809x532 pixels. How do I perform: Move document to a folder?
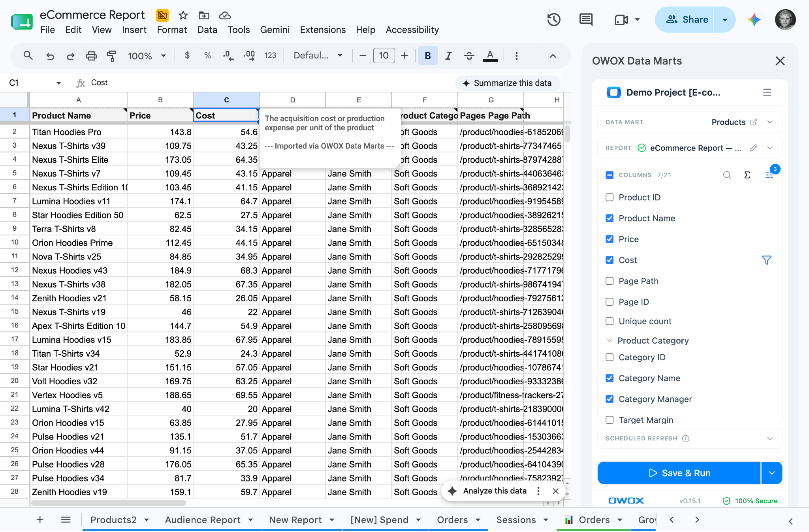[204, 15]
